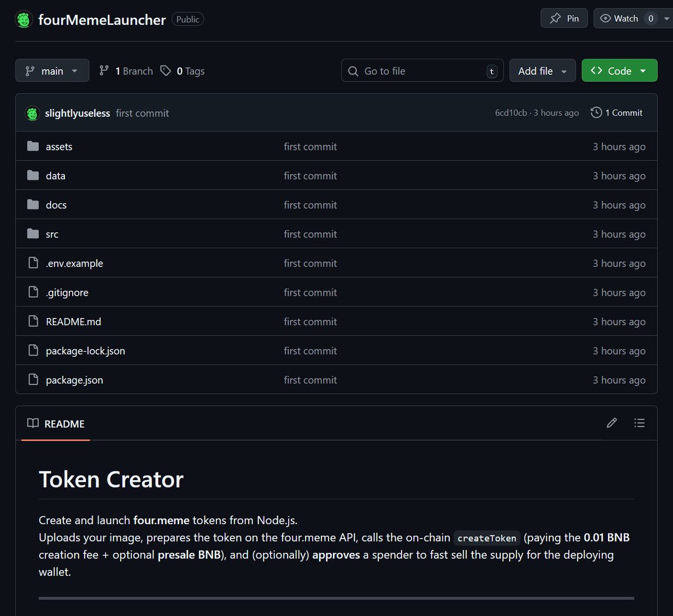
Task: Click the createToken code snippet
Action: click(x=487, y=538)
